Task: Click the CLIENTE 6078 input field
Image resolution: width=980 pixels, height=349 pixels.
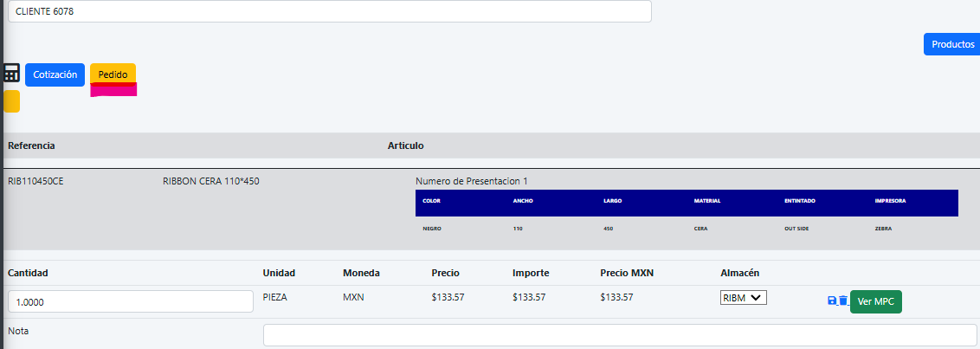Action: click(x=329, y=11)
